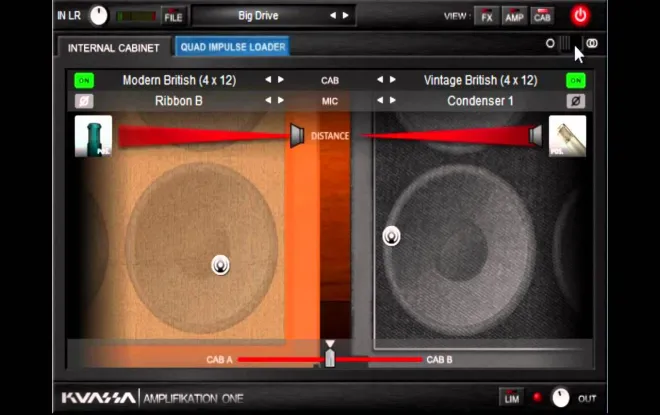Go to previous preset before Big Drive
The width and height of the screenshot is (660, 415).
pyautogui.click(x=333, y=16)
